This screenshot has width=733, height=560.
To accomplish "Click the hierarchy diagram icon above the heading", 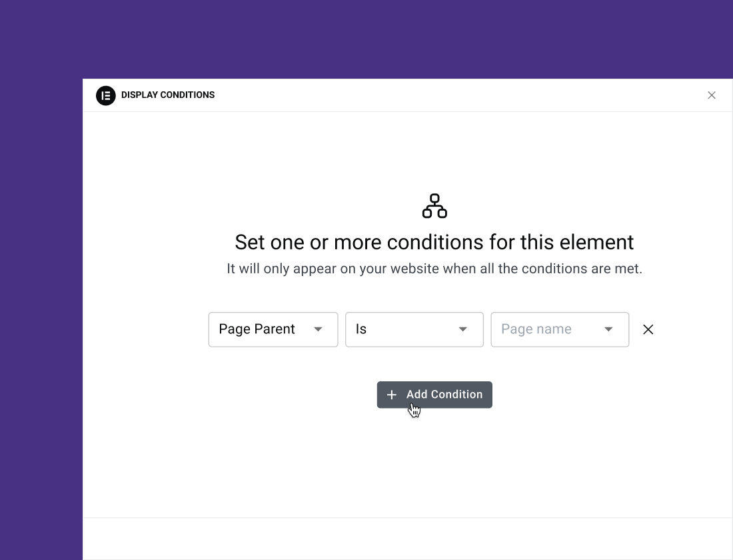I will click(434, 206).
